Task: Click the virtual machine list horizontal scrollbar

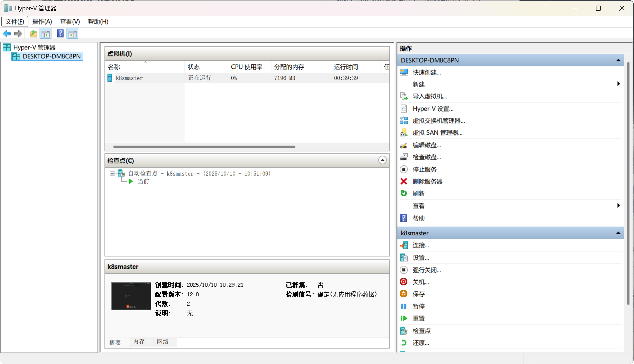Action: pos(204,147)
